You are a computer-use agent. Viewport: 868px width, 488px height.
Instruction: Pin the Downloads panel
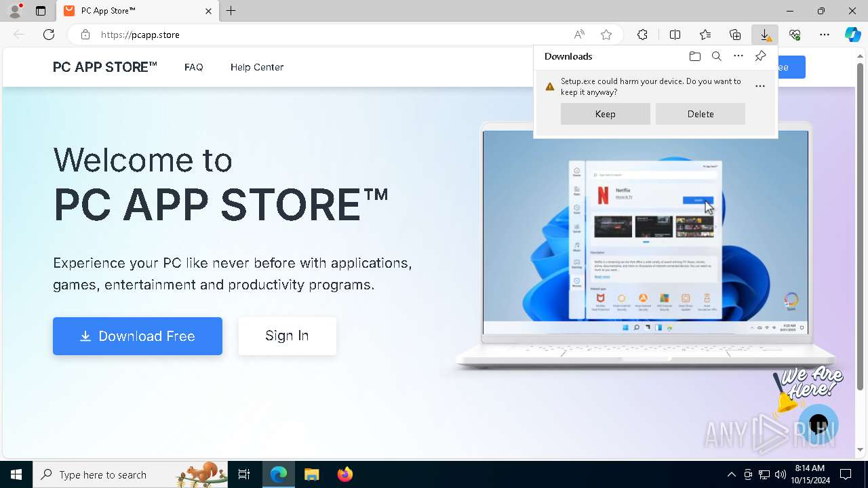pyautogui.click(x=760, y=56)
